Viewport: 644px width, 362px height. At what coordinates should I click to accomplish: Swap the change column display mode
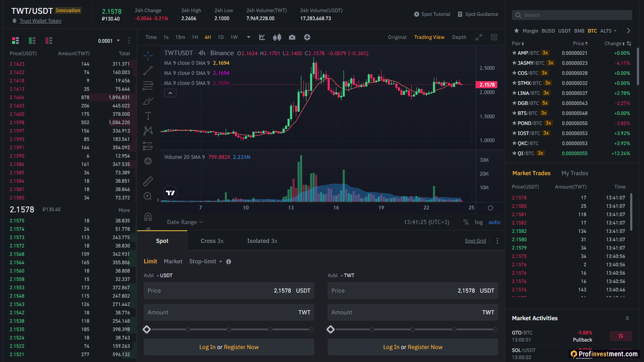629,43
